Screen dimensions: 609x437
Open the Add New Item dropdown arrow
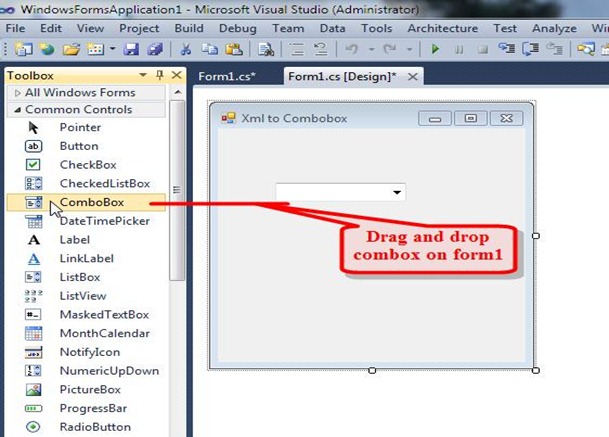[112, 49]
